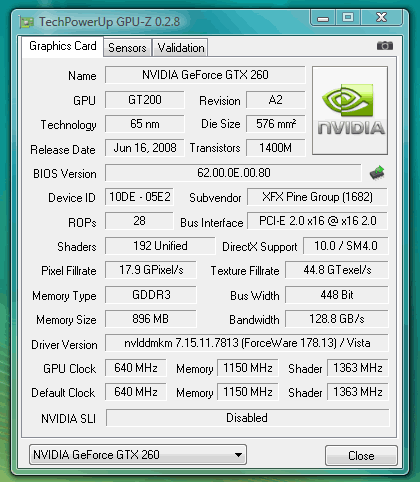Click the GPU-Z title bar app icon
420x482 pixels.
pyautogui.click(x=26, y=23)
